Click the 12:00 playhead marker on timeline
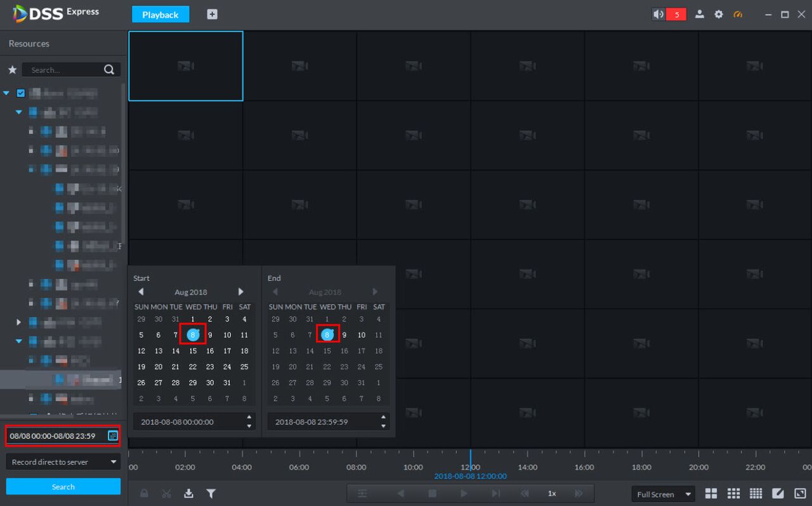This screenshot has width=812, height=506. pyautogui.click(x=470, y=458)
